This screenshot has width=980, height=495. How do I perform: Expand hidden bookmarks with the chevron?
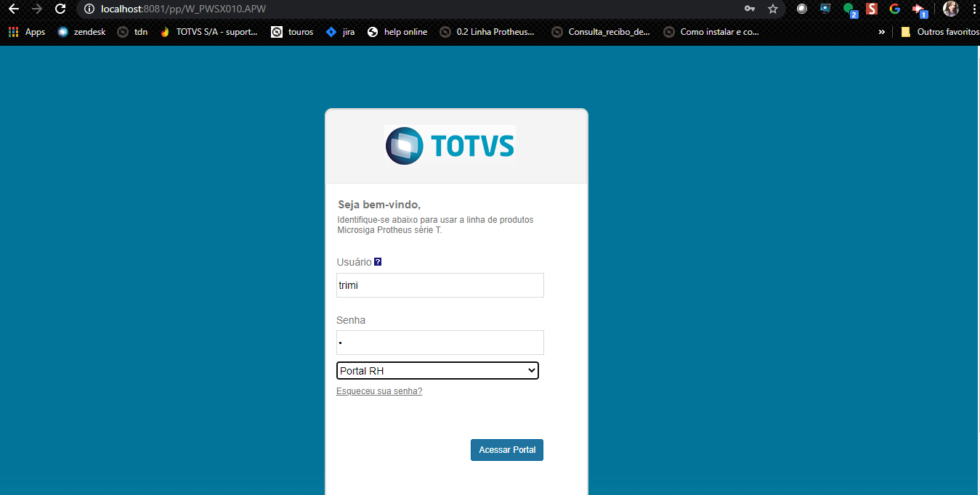[881, 32]
